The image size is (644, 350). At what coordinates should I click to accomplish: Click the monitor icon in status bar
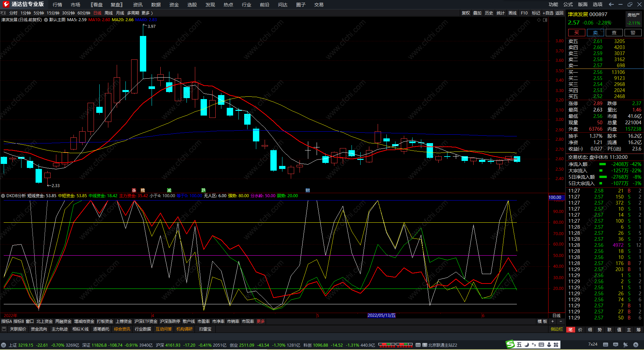point(615,345)
